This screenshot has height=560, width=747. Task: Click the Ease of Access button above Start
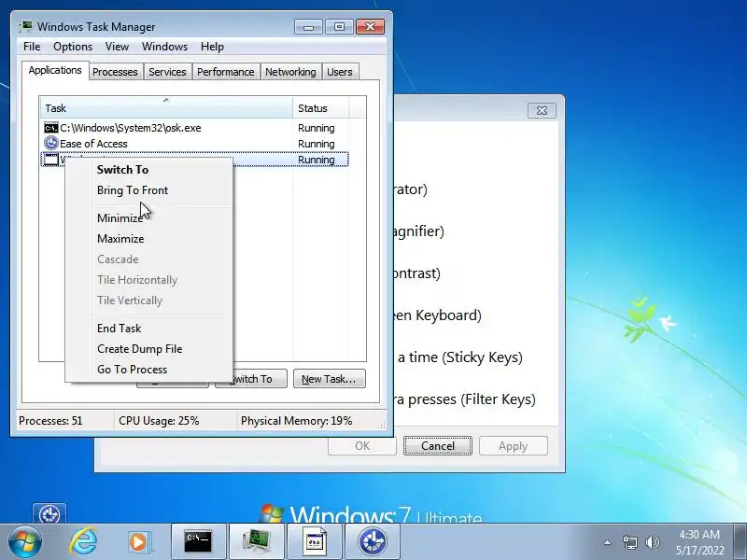(x=49, y=514)
